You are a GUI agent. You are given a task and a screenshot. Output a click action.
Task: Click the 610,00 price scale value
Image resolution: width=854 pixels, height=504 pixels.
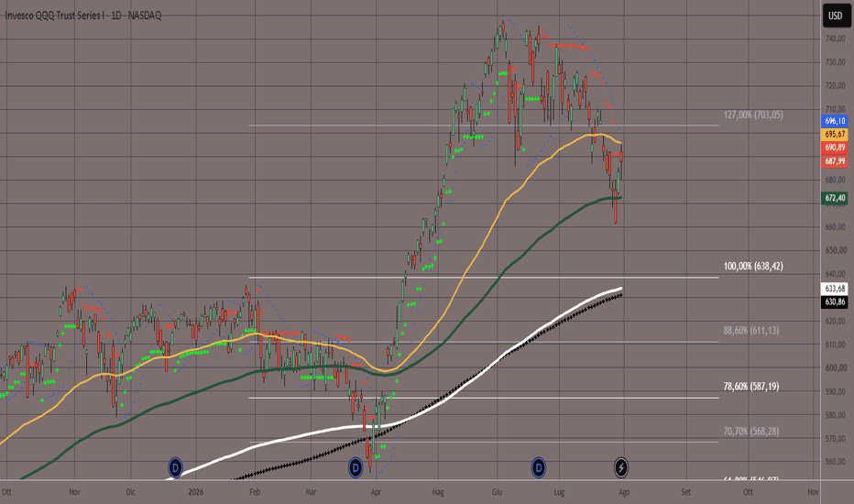[835, 345]
